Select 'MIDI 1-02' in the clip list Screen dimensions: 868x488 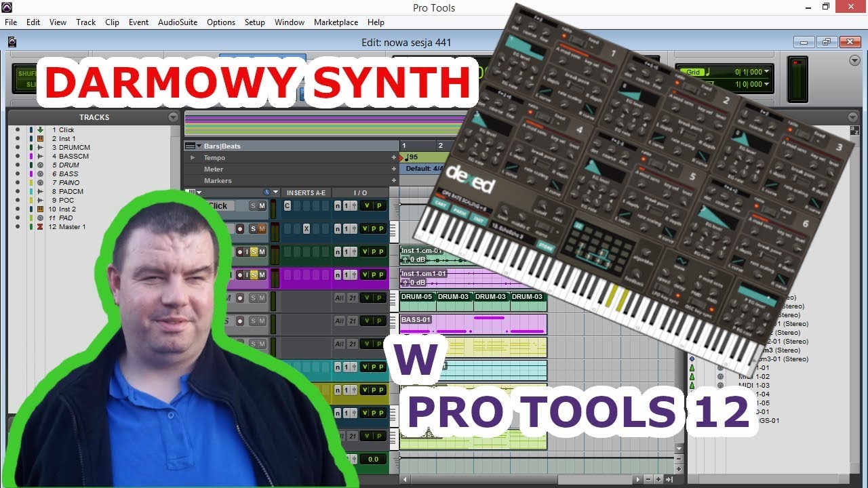(x=753, y=376)
